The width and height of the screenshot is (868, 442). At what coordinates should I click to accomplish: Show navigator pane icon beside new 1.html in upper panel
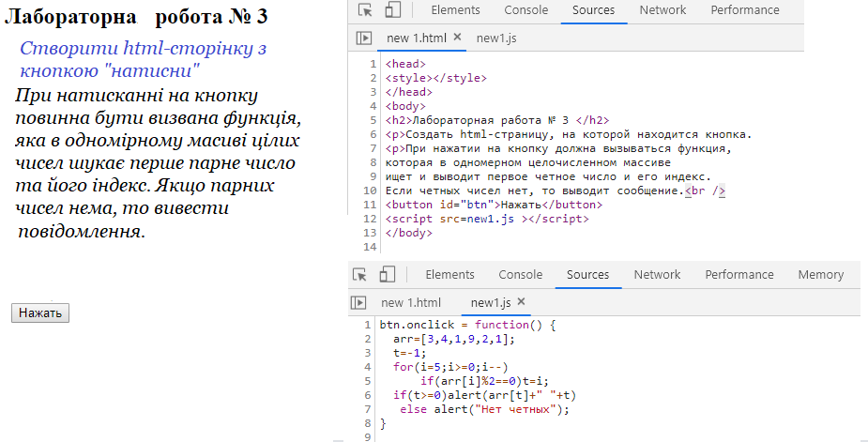(364, 38)
